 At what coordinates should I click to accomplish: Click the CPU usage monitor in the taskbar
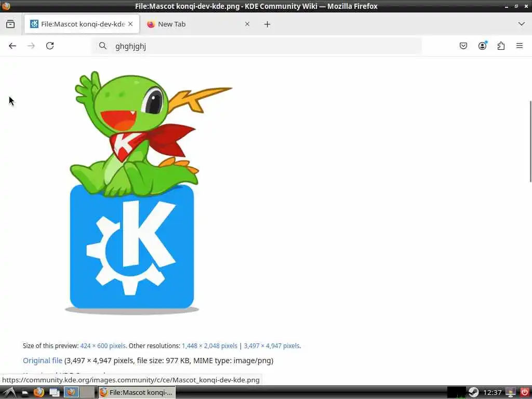456,393
